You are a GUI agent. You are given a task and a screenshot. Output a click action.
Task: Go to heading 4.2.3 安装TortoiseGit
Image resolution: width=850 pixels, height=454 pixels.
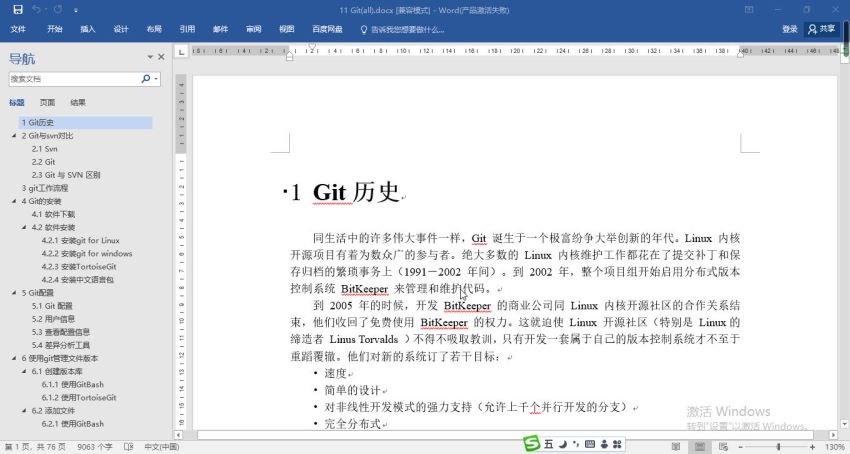pyautogui.click(x=79, y=266)
